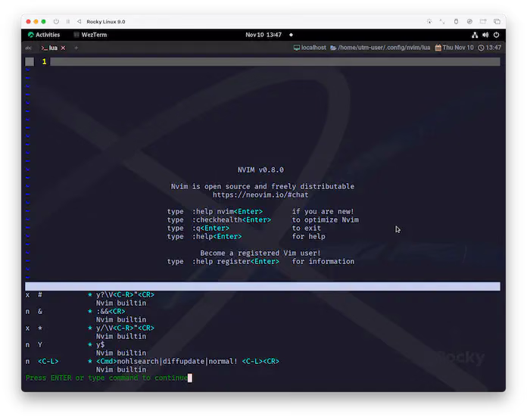Click the :&&<CR> mapping text
Screen dimensions: 527x420
pyautogui.click(x=111, y=312)
